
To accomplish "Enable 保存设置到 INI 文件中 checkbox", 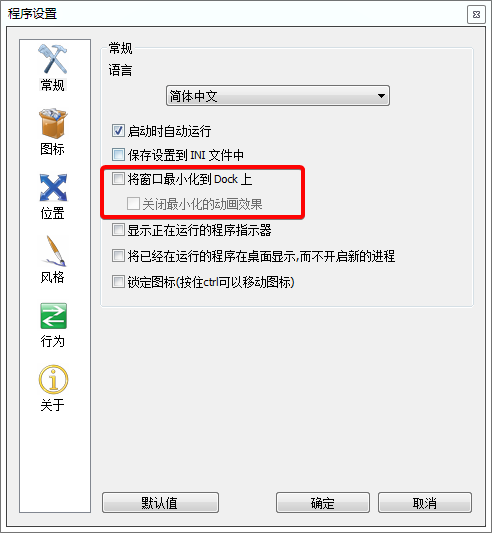I will pos(118,155).
